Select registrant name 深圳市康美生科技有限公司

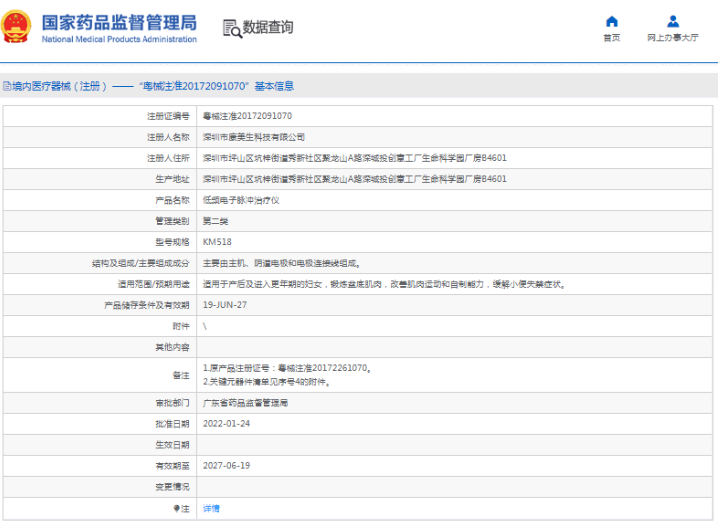pyautogui.click(x=253, y=137)
